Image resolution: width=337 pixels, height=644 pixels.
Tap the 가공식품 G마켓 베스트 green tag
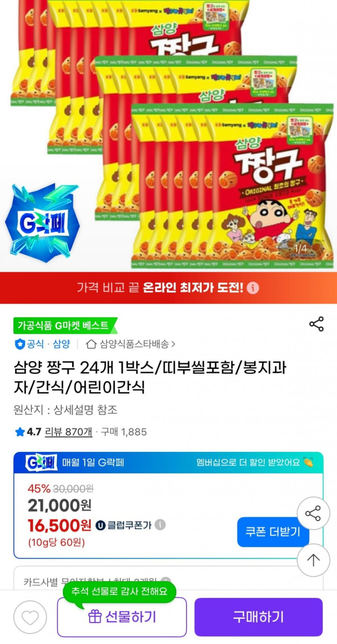pyautogui.click(x=65, y=325)
